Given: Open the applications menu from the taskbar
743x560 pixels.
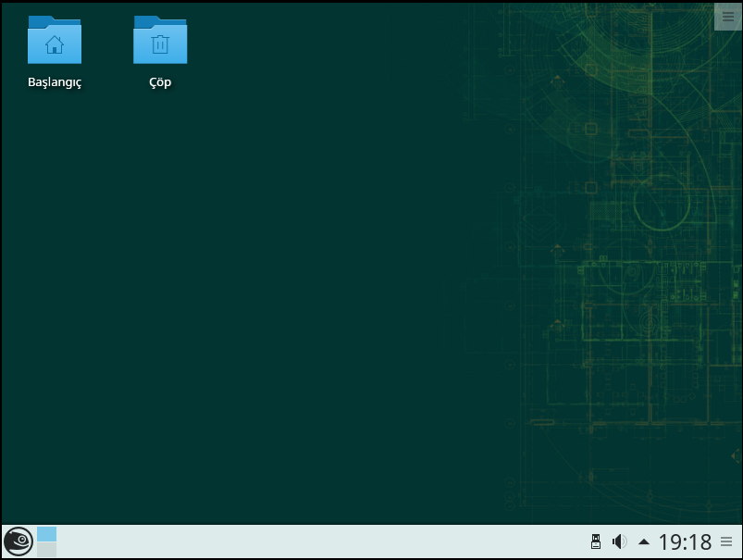Looking at the screenshot, I should (x=16, y=541).
